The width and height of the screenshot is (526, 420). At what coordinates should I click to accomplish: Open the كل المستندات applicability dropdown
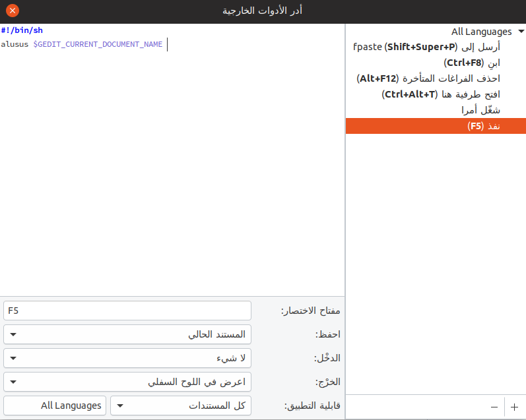coord(181,405)
